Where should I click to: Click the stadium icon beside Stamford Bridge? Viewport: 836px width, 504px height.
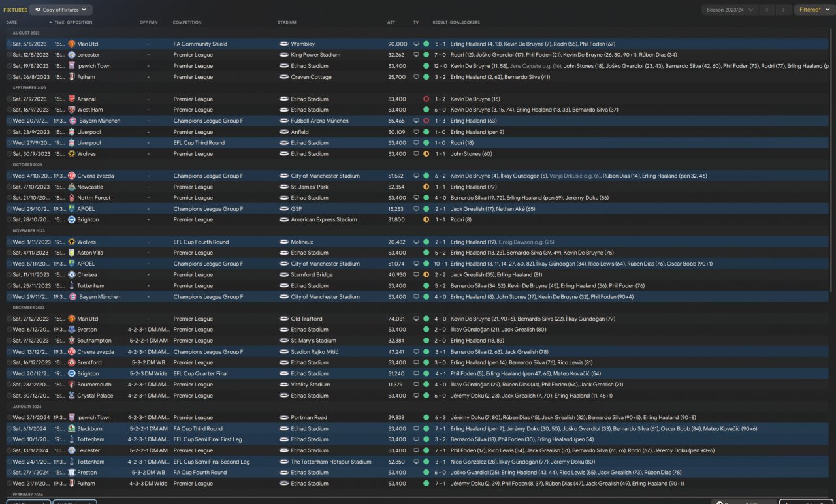283,275
